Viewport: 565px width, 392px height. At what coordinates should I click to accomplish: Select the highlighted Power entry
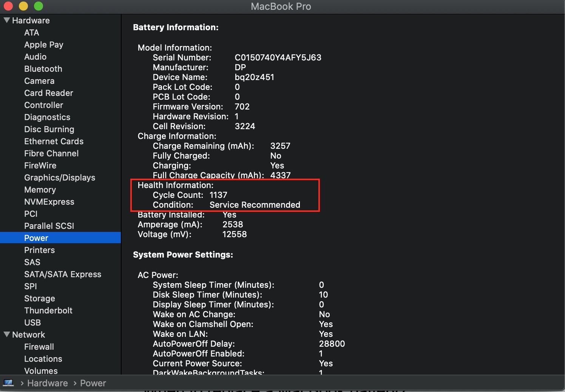click(x=60, y=238)
